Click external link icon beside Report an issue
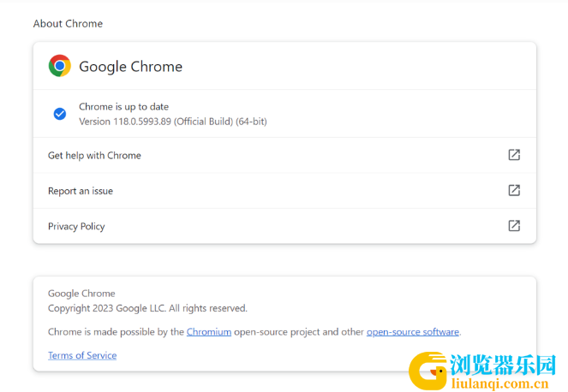This screenshot has width=568, height=392. pyautogui.click(x=514, y=190)
